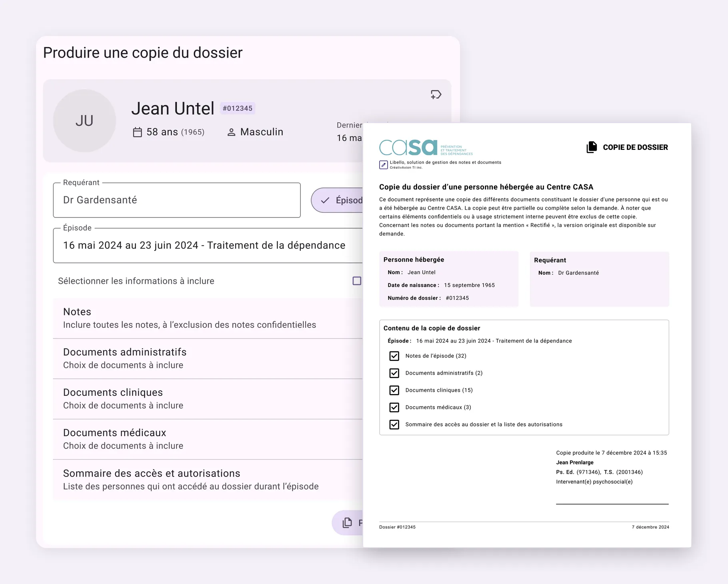Screen dimensions: 728x584
Task: Click the copy document button at form bottom
Action: coord(348,522)
